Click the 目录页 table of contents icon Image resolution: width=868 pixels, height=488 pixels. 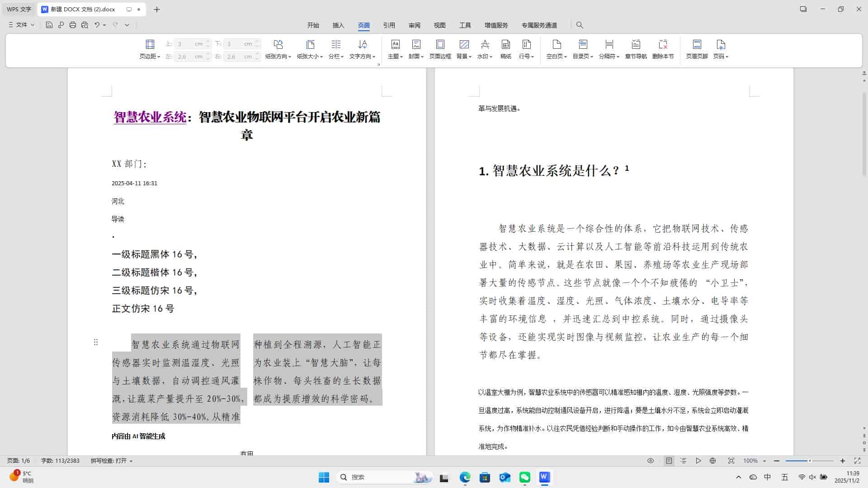583,44
